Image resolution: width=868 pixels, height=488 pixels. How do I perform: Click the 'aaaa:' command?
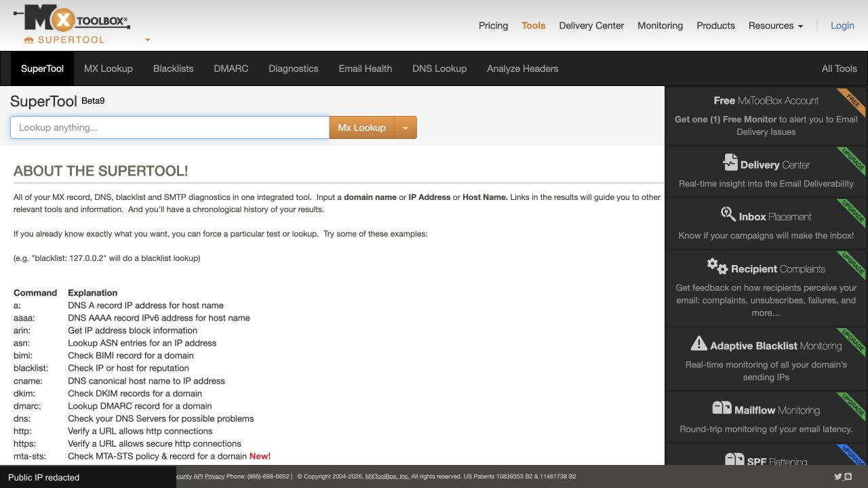point(24,318)
